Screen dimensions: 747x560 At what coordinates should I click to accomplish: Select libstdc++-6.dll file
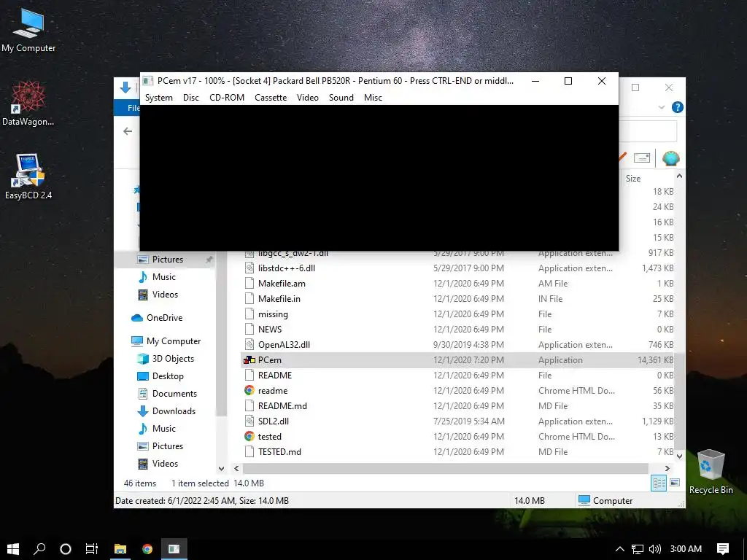tap(286, 268)
